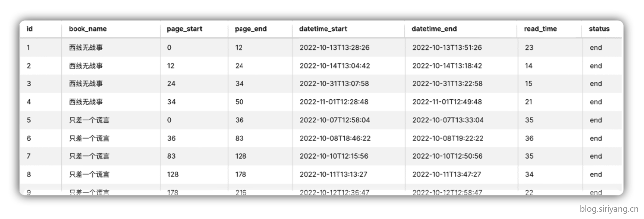
Task: Click the id column header
Action: (x=29, y=29)
